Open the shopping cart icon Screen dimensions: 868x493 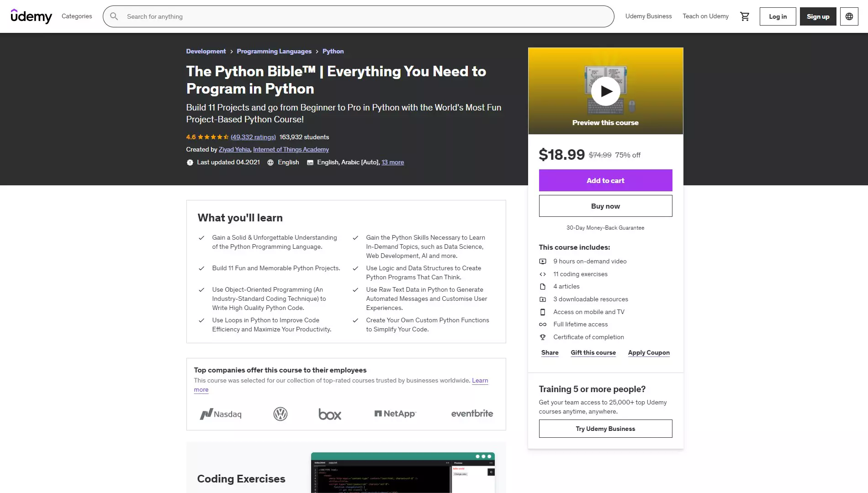745,16
